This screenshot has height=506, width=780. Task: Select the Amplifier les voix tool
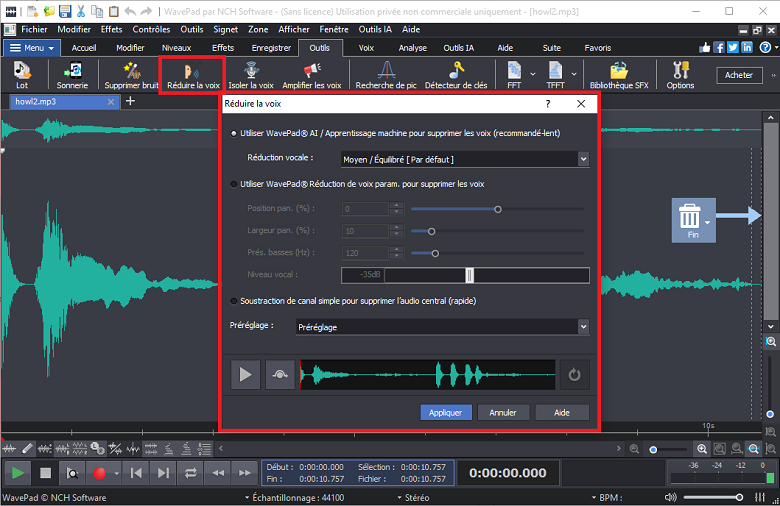312,71
